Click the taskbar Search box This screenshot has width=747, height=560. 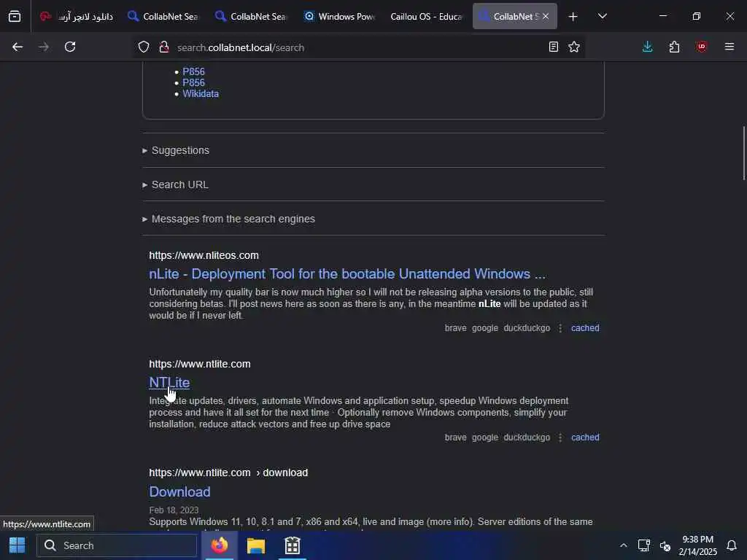117,545
